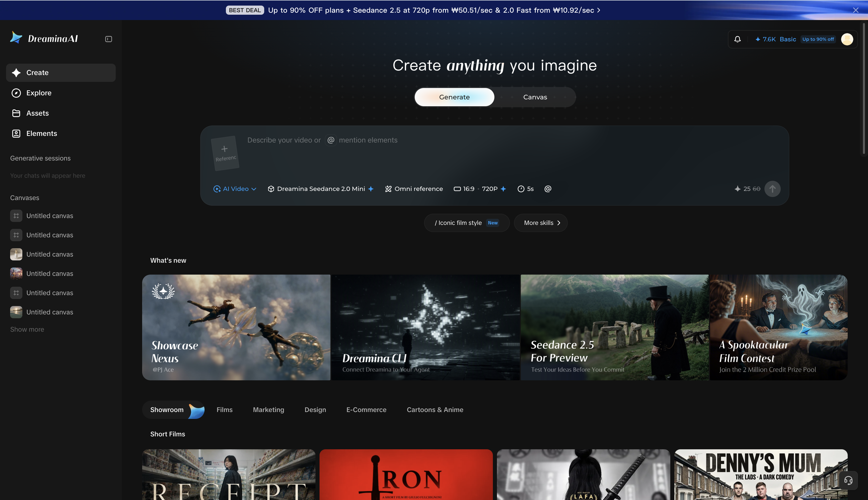This screenshot has height=500, width=868.
Task: Open the user profile avatar
Action: pos(847,39)
